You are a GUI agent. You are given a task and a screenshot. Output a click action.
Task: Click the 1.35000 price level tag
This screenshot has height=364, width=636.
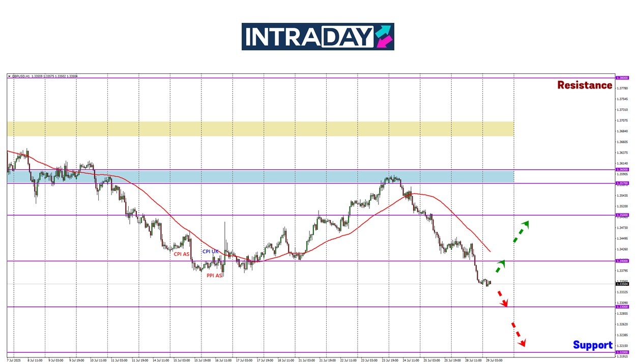[x=622, y=215]
